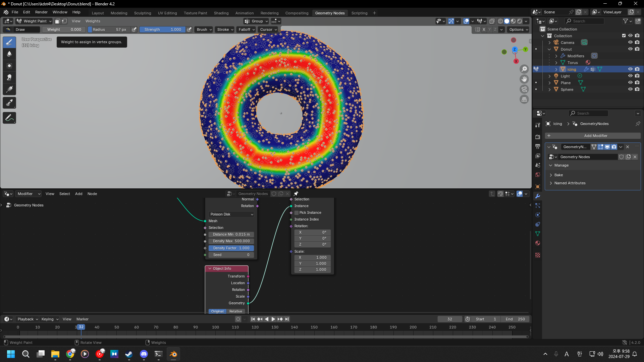The width and height of the screenshot is (644, 362).
Task: Open the Render properties tab
Action: point(538,137)
